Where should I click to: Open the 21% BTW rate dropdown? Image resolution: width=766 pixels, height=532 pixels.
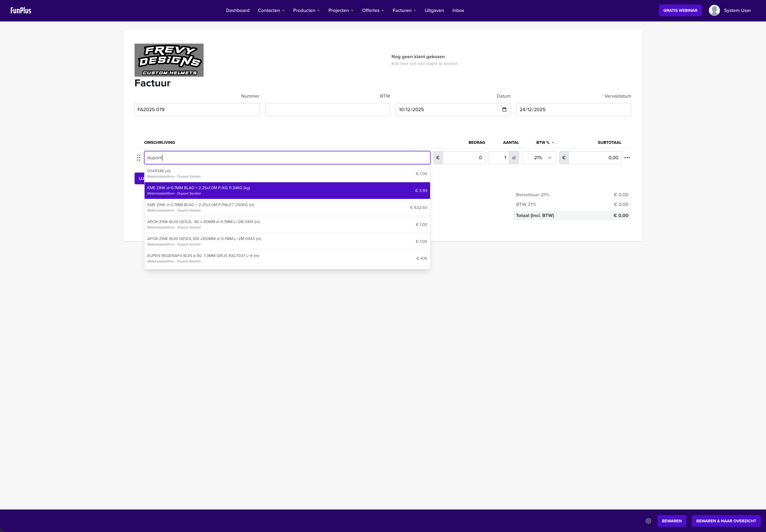click(x=539, y=158)
